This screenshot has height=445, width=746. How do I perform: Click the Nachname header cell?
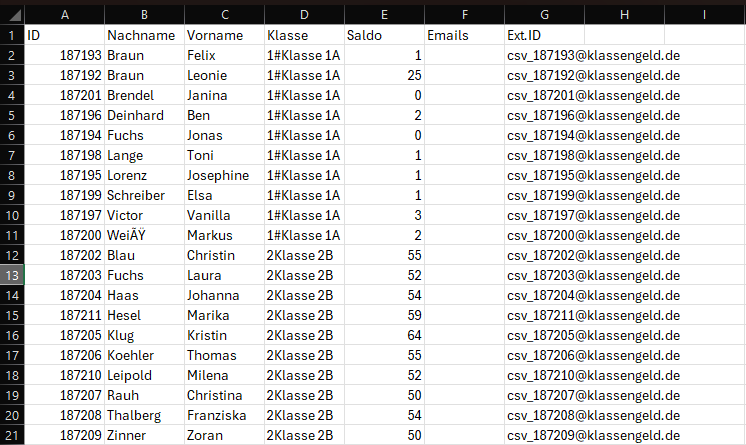[145, 35]
